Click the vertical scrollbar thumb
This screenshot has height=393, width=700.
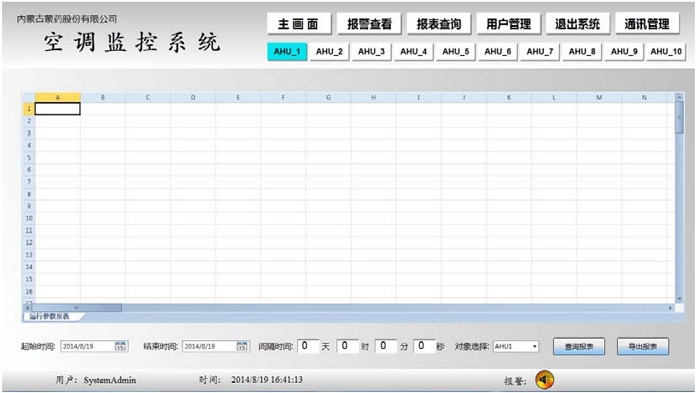(x=679, y=117)
